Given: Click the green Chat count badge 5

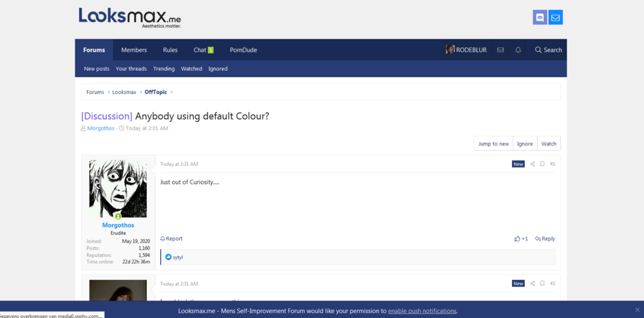Looking at the screenshot, I should pos(211,50).
